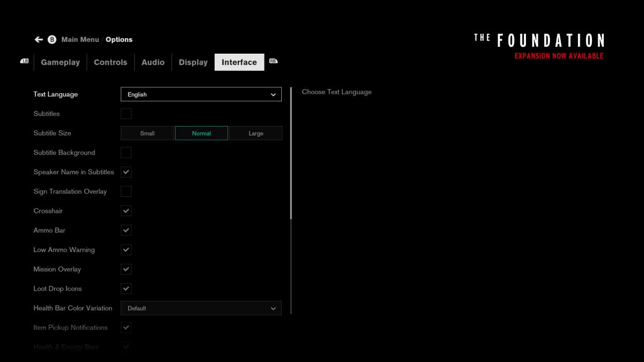Uncheck Loot Drop Icons
The image size is (644, 362).
coord(126,289)
